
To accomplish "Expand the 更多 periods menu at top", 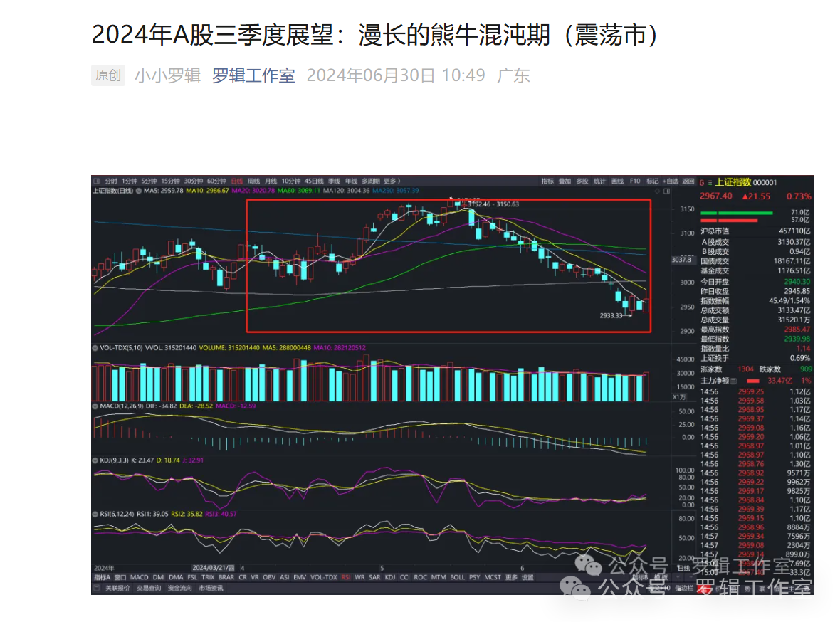I will [x=392, y=181].
